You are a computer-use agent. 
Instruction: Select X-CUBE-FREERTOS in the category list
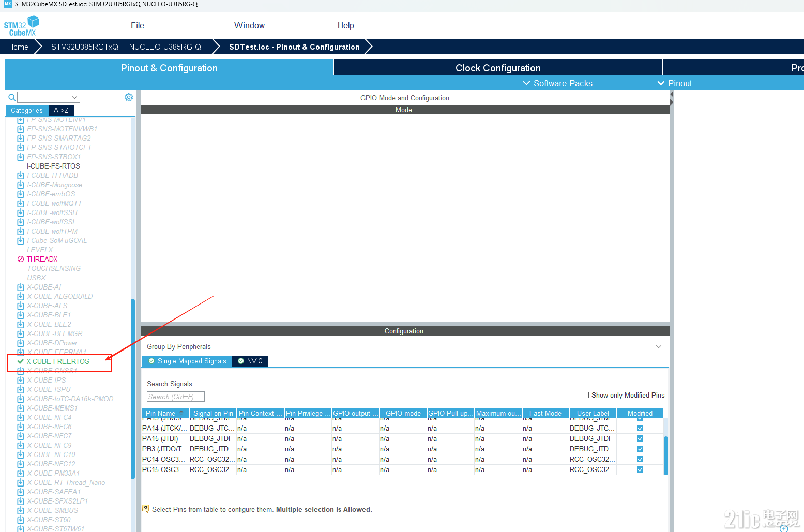[x=58, y=361]
